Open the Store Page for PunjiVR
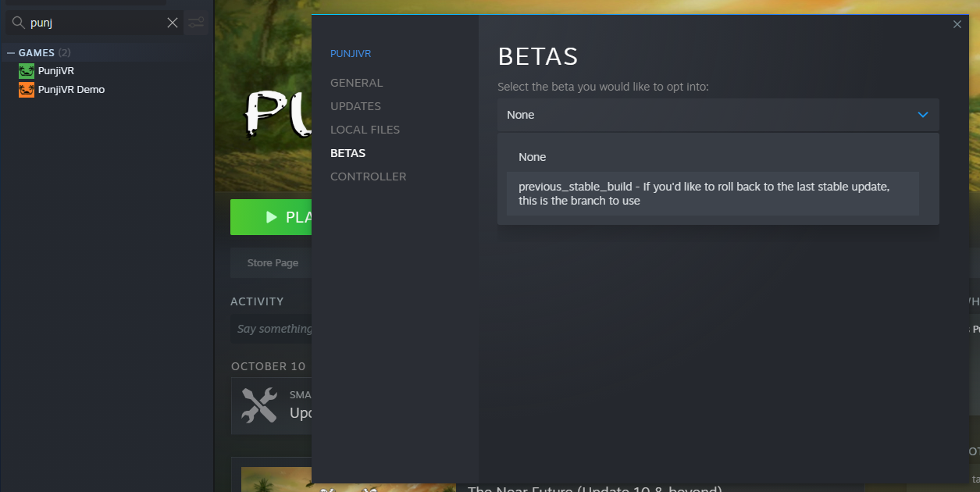The height and width of the screenshot is (492, 980). (273, 263)
